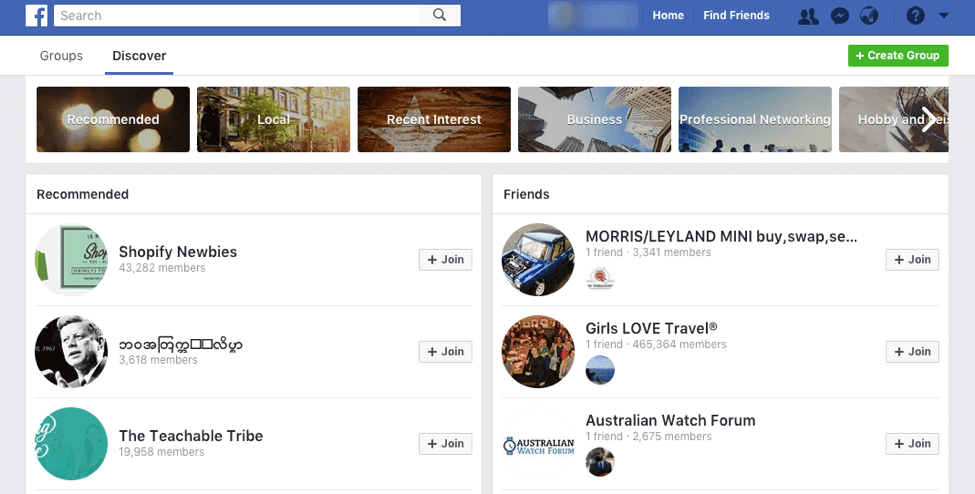Click friend avatar under Australian Watch Forum
This screenshot has height=494, width=975.
click(600, 462)
